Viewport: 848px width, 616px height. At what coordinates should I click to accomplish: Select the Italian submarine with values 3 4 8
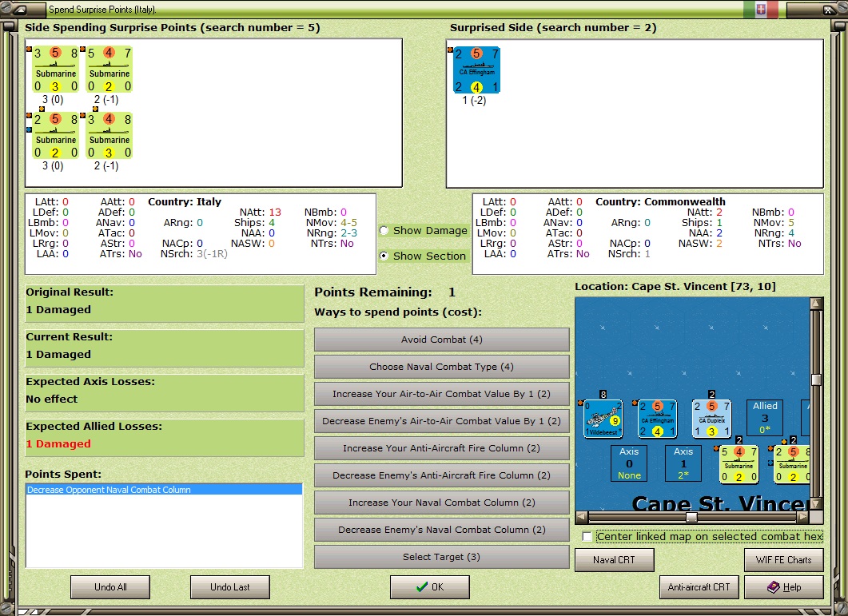109,136
